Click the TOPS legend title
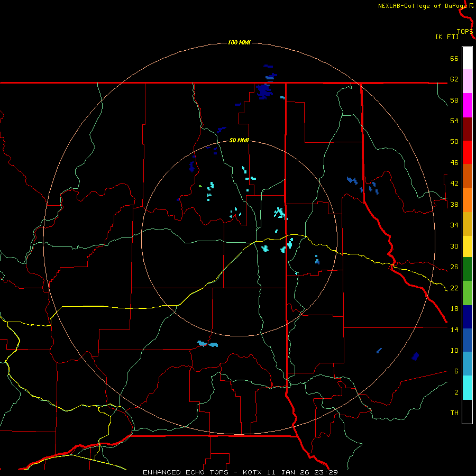This screenshot has height=476, width=476. click(465, 32)
